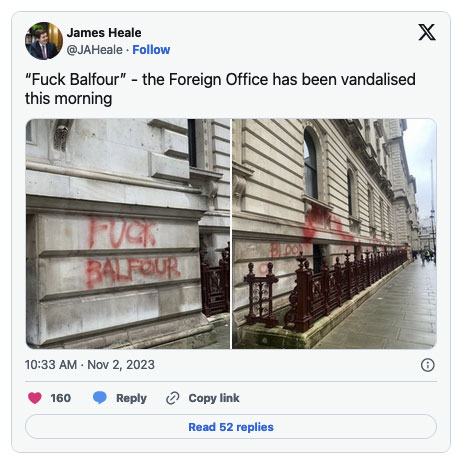Click the @JAHeale handle

[95, 50]
